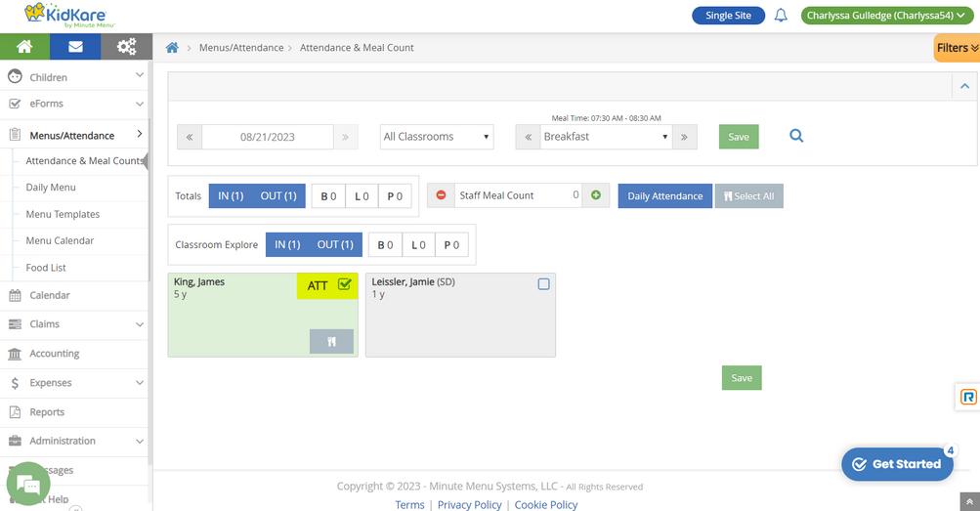
Task: Toggle the Totals IN (1) filter
Action: [231, 196]
